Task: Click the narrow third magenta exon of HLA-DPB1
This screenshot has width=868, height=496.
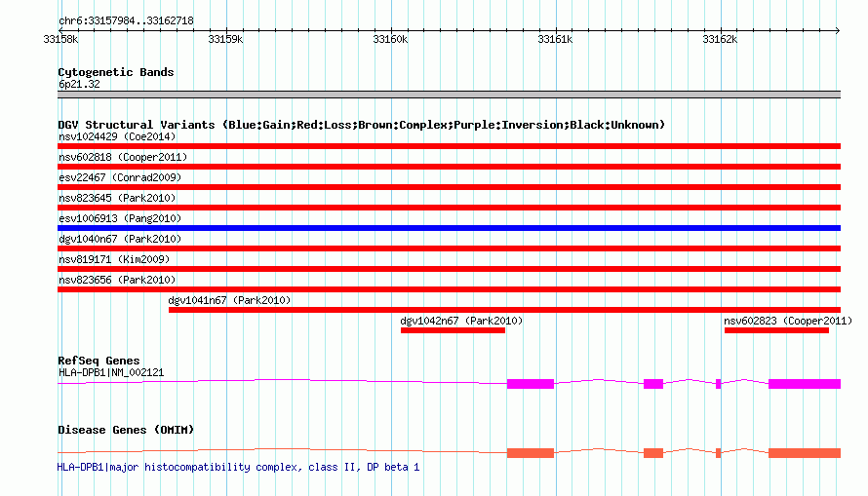Action: point(718,384)
